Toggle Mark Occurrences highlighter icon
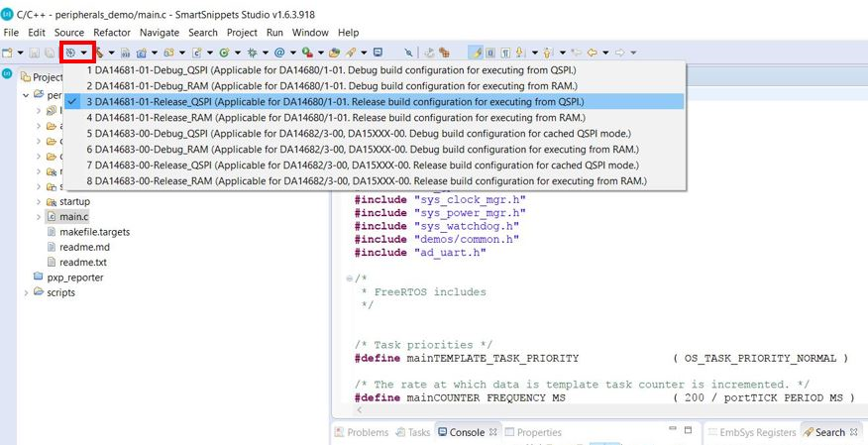This screenshot has width=868, height=445. (476, 53)
